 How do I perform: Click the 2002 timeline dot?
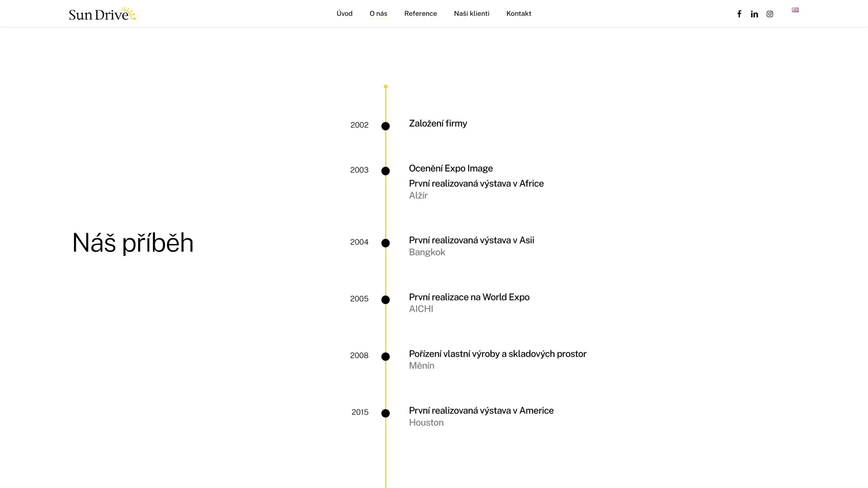[x=386, y=126]
